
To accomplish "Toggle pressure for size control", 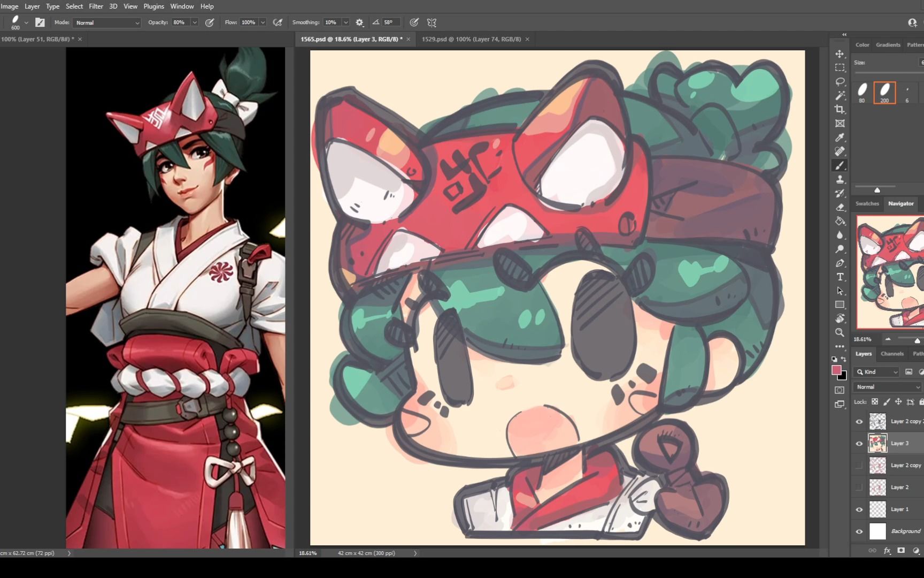I will pos(414,22).
